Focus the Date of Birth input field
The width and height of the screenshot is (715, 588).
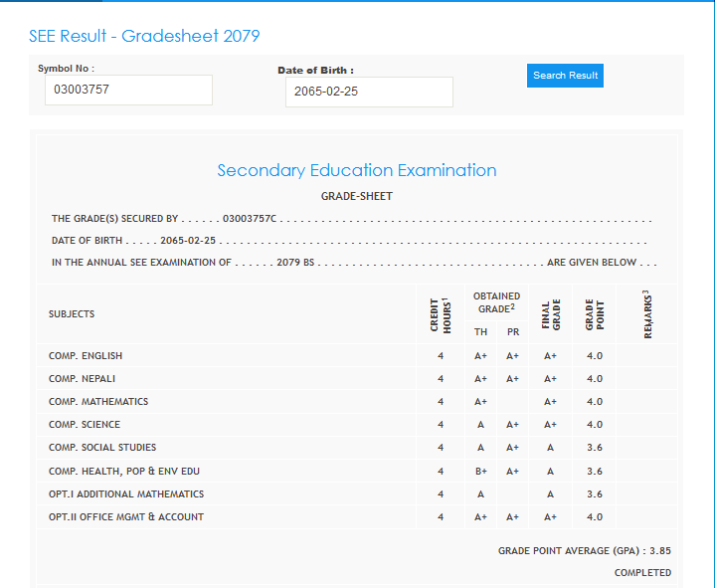[x=368, y=92]
